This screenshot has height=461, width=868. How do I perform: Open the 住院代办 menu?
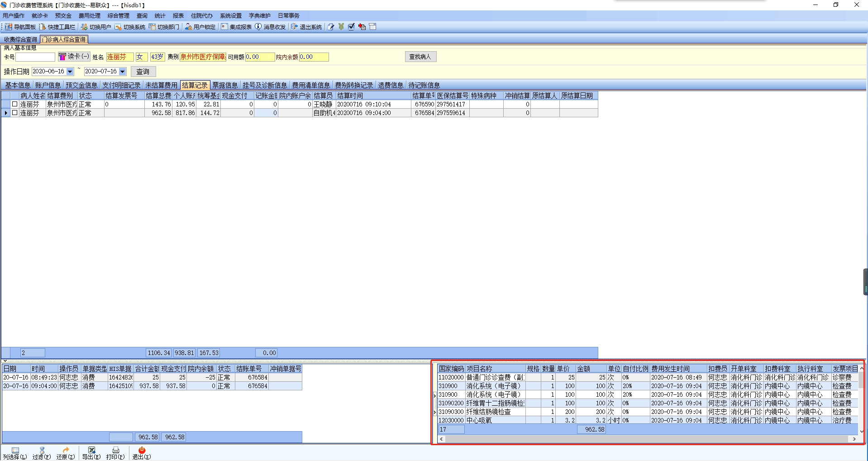pyautogui.click(x=202, y=16)
